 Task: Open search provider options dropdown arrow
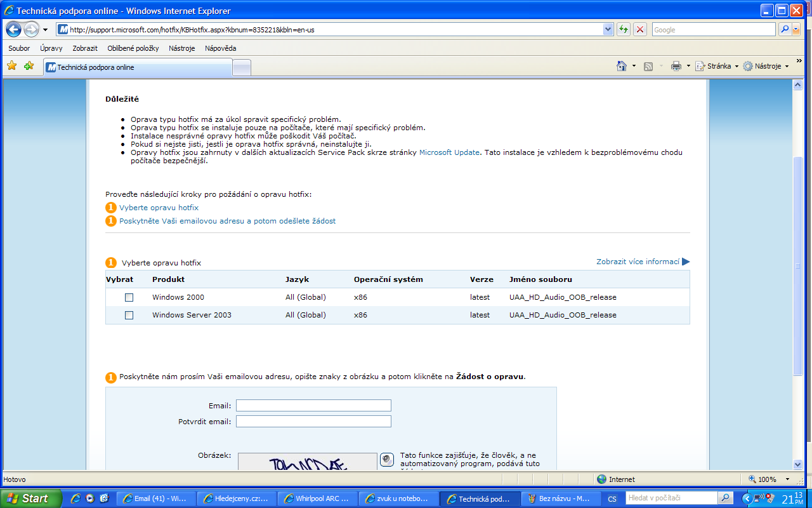point(797,30)
